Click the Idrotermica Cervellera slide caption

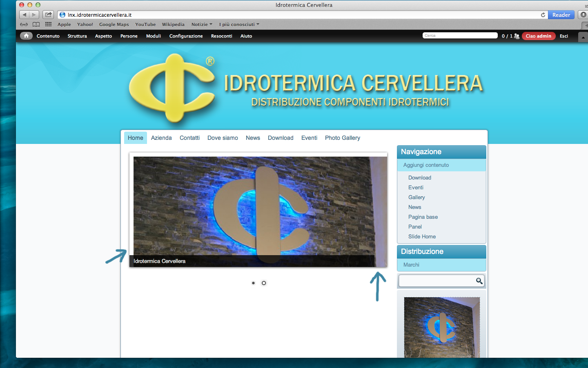[x=159, y=261]
